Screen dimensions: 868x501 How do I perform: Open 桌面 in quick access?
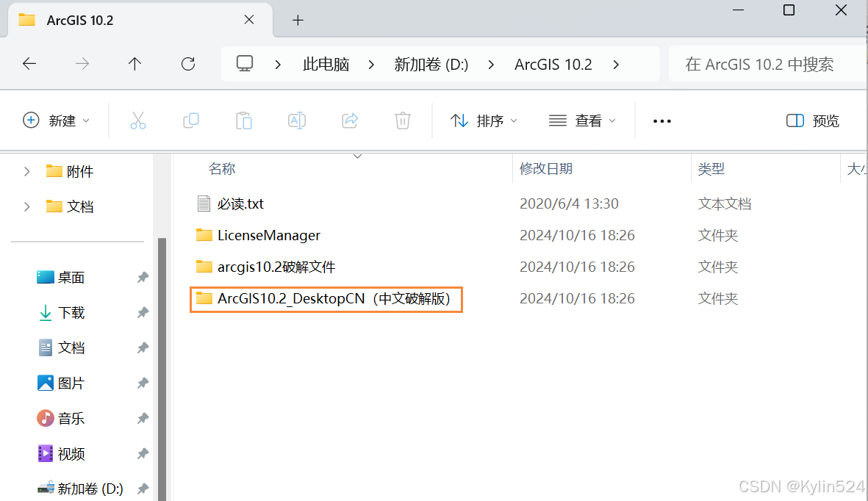tap(60, 278)
